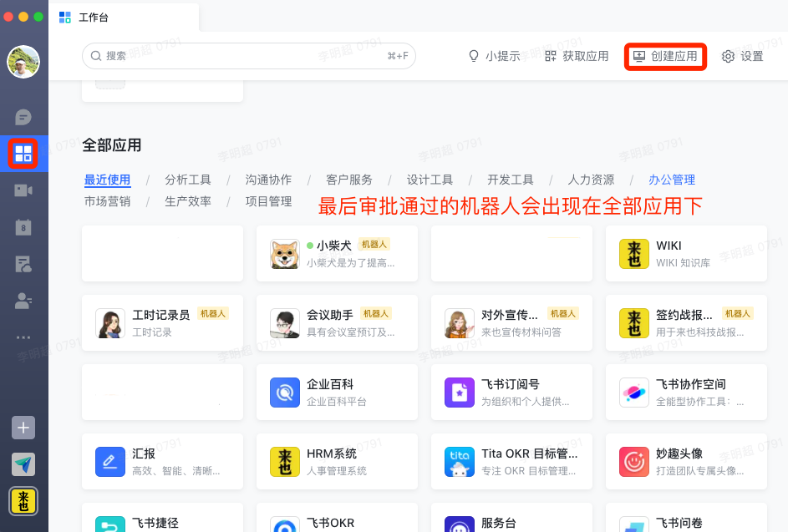
Task: Open the 服务台 app icon
Action: 460,524
